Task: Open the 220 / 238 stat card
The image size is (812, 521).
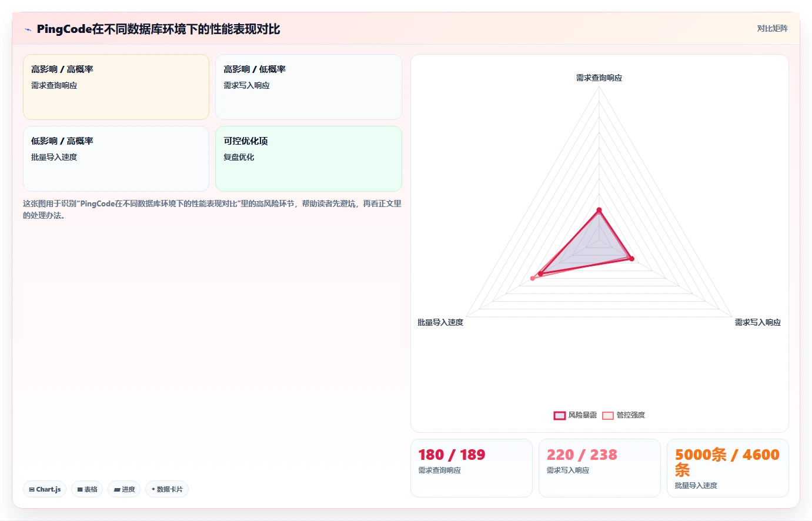Action: (x=600, y=468)
